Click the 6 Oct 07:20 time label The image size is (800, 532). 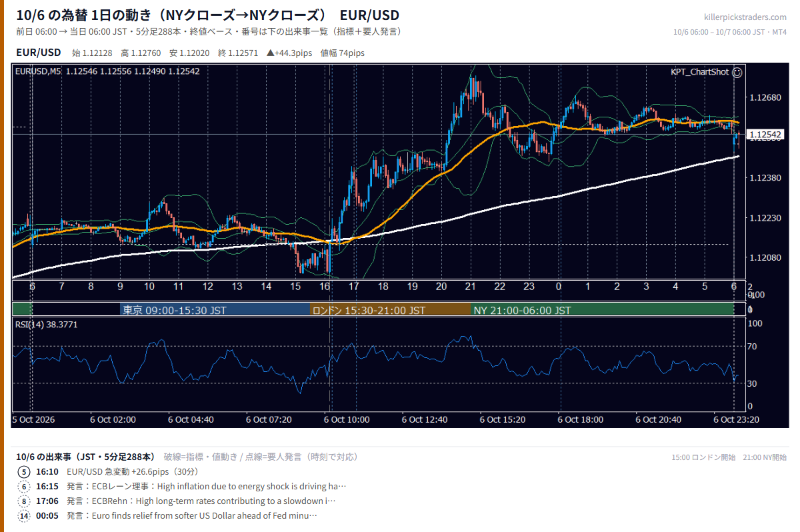tap(269, 419)
